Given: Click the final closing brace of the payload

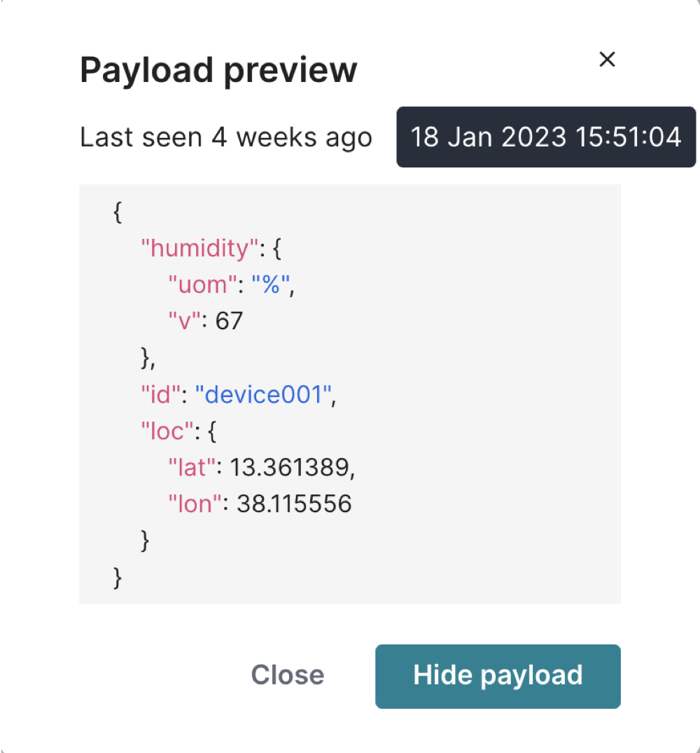Looking at the screenshot, I should 118,576.
